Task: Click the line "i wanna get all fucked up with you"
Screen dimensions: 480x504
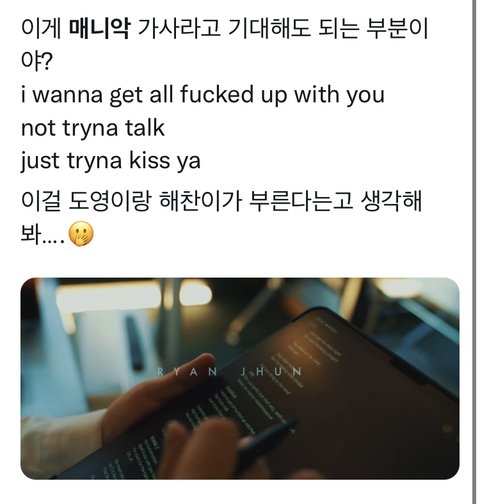Action: (x=203, y=95)
